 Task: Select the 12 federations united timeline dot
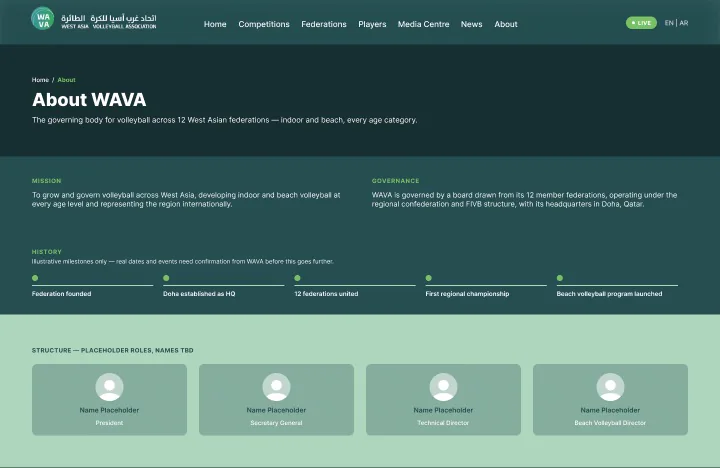coord(298,278)
